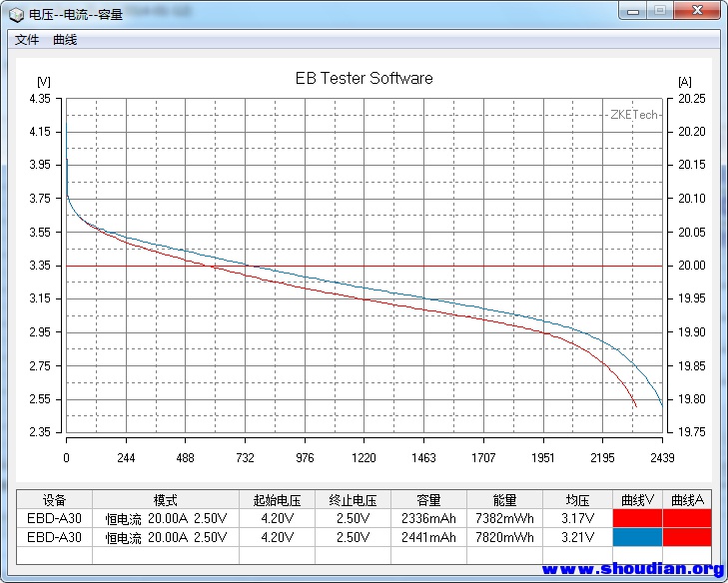Click the 设备 column header
The width and height of the screenshot is (728, 583).
click(54, 500)
